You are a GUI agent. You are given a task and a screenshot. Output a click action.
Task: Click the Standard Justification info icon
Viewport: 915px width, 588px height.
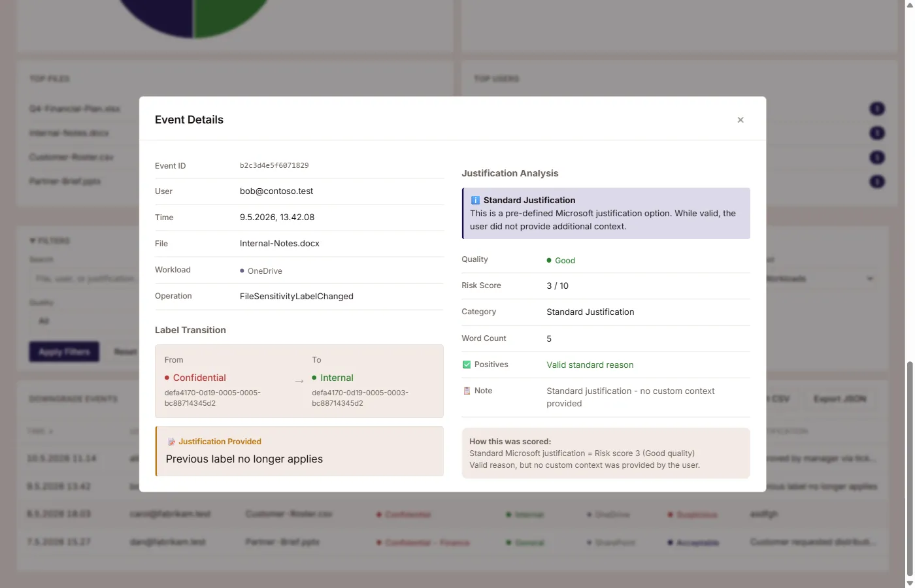(x=475, y=201)
